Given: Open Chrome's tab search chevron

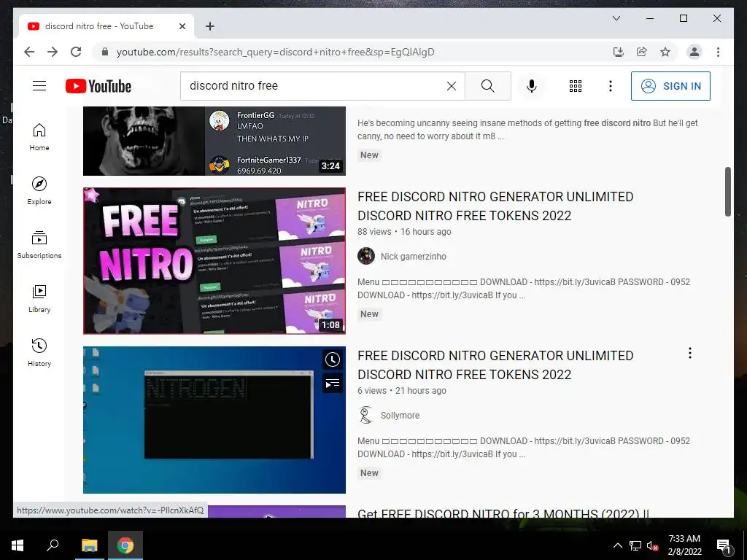Looking at the screenshot, I should (616, 18).
